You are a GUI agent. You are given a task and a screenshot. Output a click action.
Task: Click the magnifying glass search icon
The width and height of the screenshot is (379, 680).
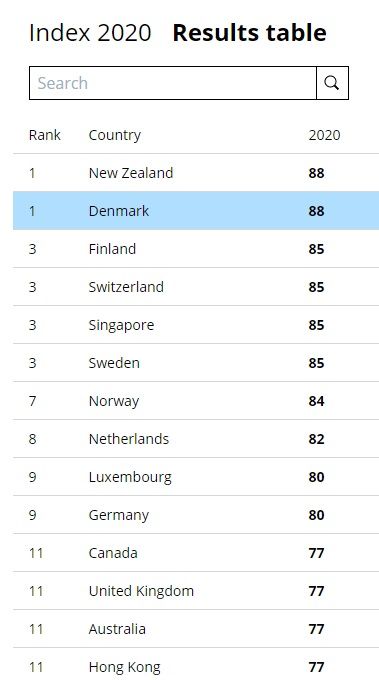332,83
